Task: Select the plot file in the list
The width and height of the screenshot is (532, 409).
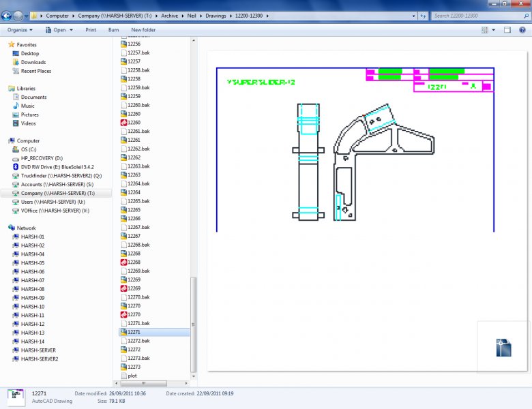Action: coord(132,376)
